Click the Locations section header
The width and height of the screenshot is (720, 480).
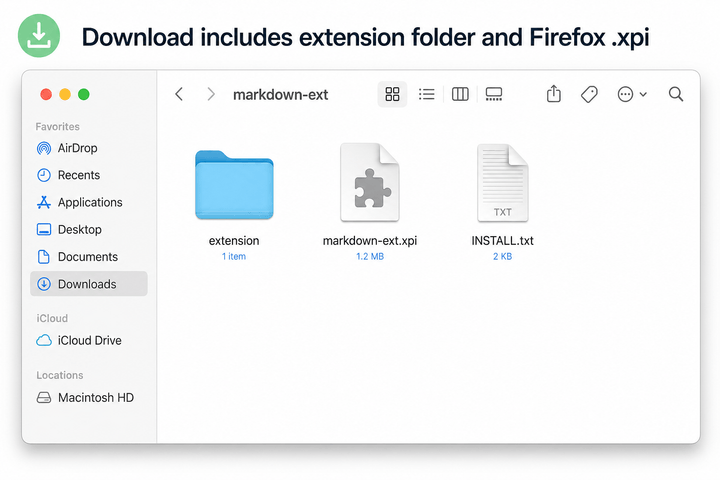[x=60, y=375]
